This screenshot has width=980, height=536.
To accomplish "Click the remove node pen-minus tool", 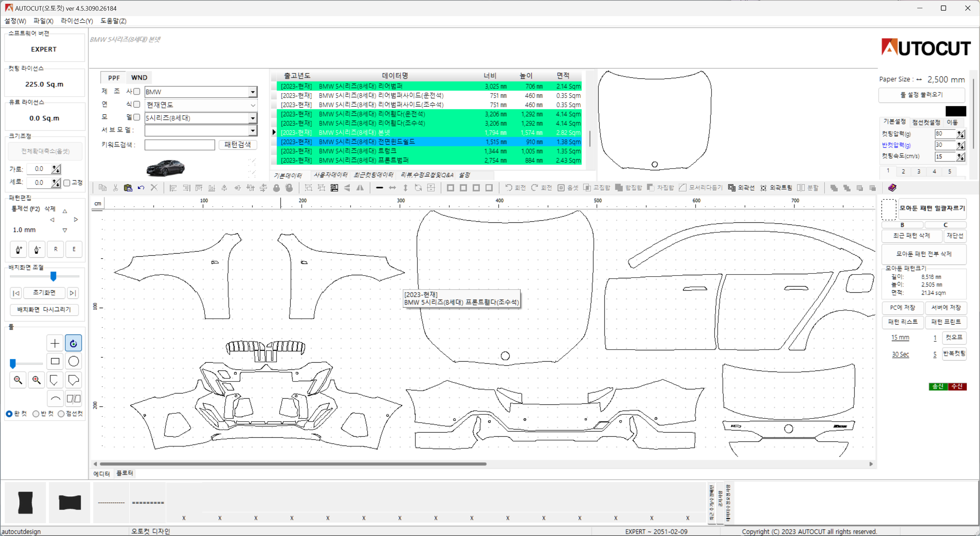I will [x=37, y=249].
